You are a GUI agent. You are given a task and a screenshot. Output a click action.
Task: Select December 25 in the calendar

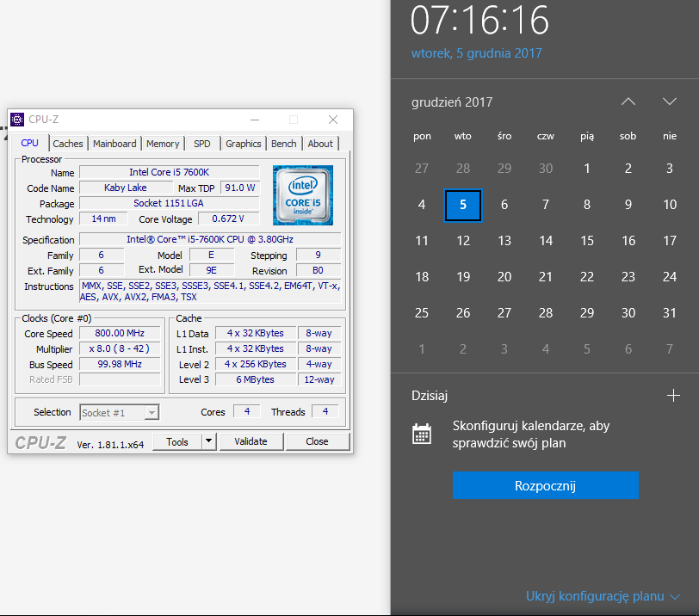pyautogui.click(x=422, y=313)
